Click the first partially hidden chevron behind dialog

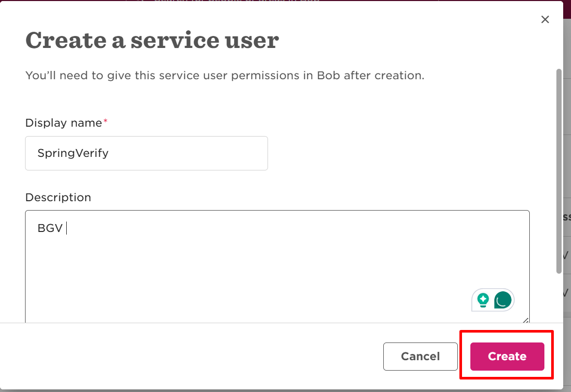click(x=566, y=255)
